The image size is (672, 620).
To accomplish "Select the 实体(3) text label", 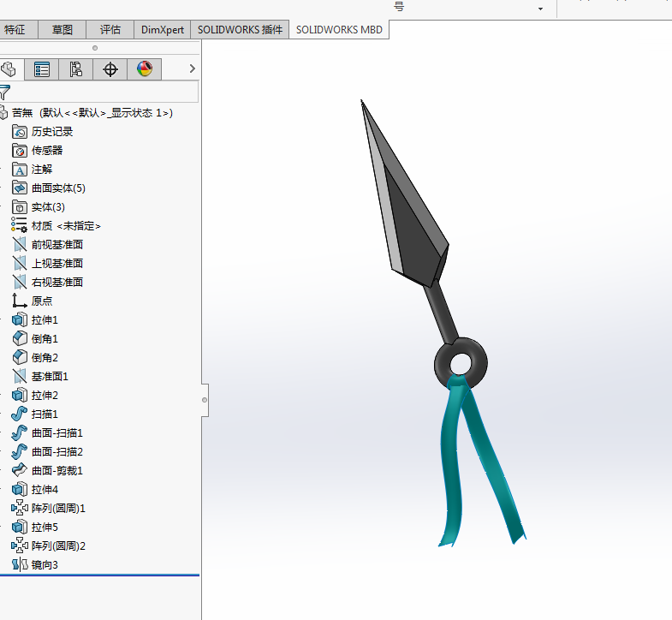I will [48, 207].
